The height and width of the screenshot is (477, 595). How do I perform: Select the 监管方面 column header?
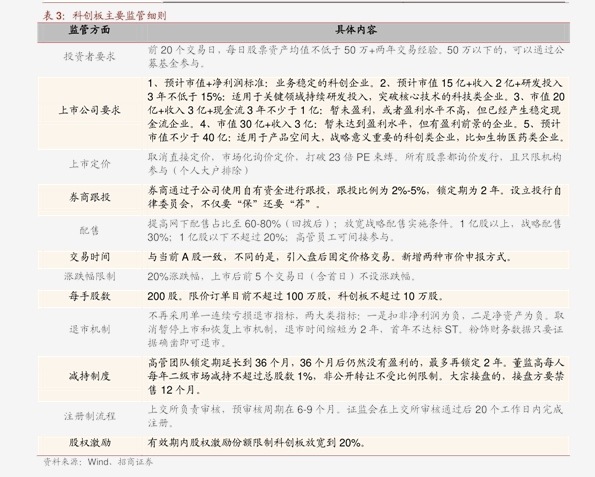[90, 30]
